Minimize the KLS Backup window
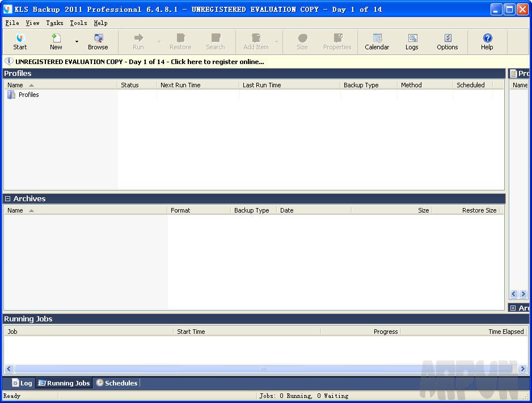Image resolution: width=532 pixels, height=403 pixels. point(496,10)
